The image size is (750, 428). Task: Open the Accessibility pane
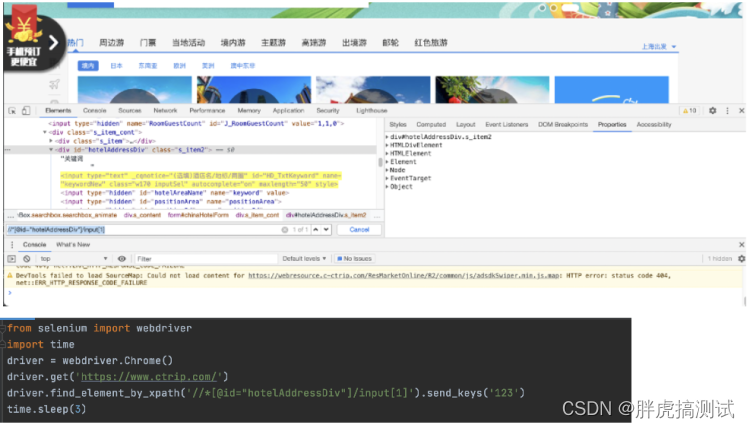(653, 125)
